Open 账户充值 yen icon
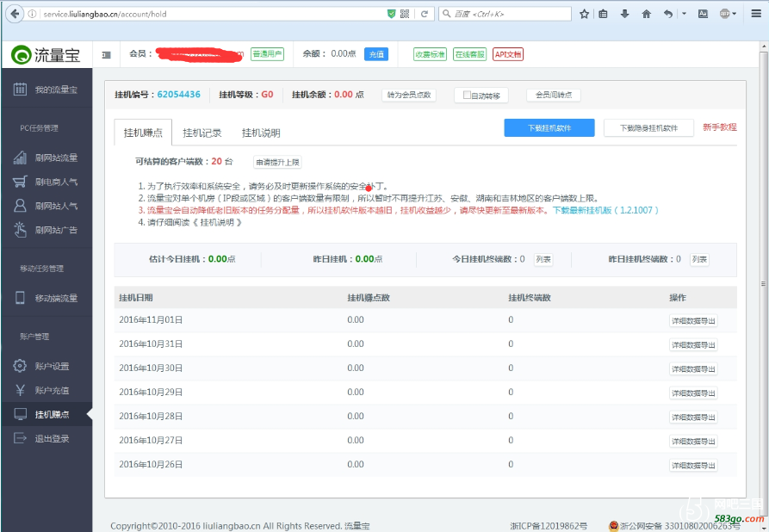Viewport: 769px width, 532px height. pos(20,390)
